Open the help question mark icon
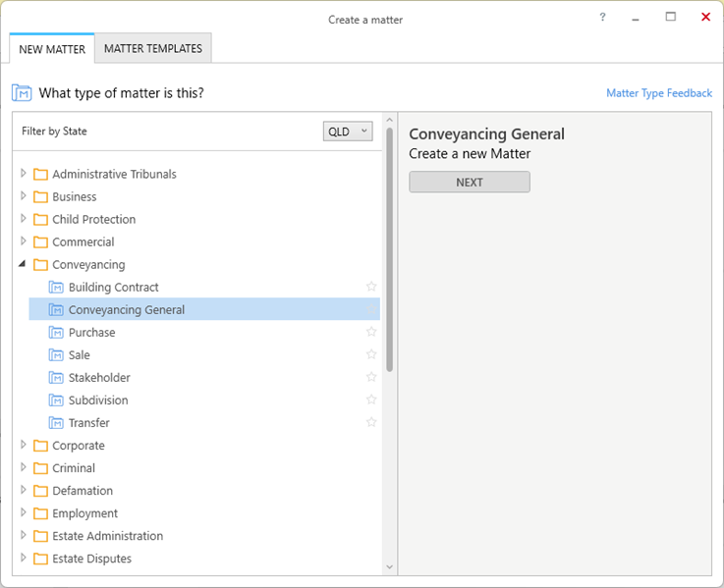Image resolution: width=724 pixels, height=588 pixels. pyautogui.click(x=602, y=17)
